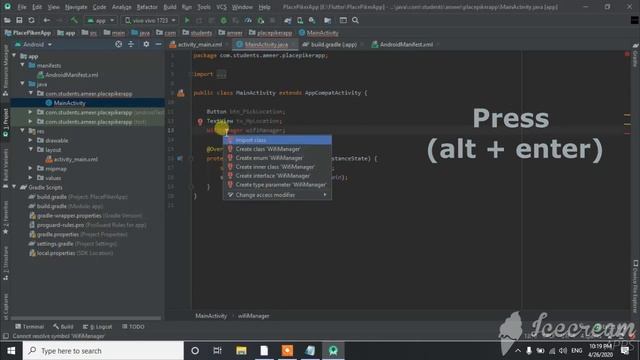Collapse the layout folder arrow
The width and height of the screenshot is (640, 360).
coord(31,150)
